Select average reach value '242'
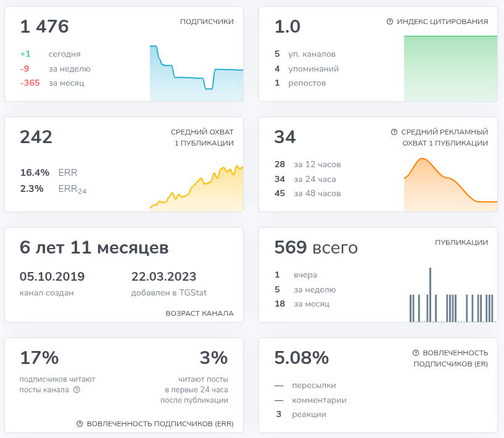Image resolution: width=504 pixels, height=438 pixels. point(36,137)
